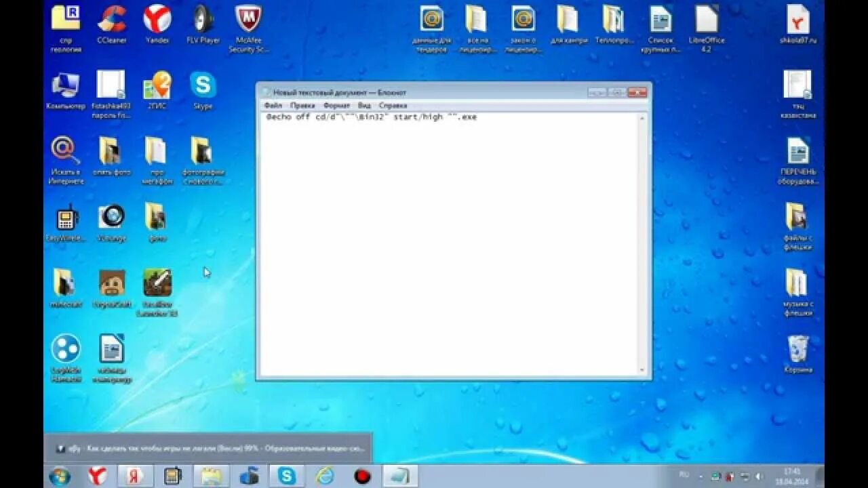
Task: Select the Skype desktop icon
Action: click(x=203, y=91)
